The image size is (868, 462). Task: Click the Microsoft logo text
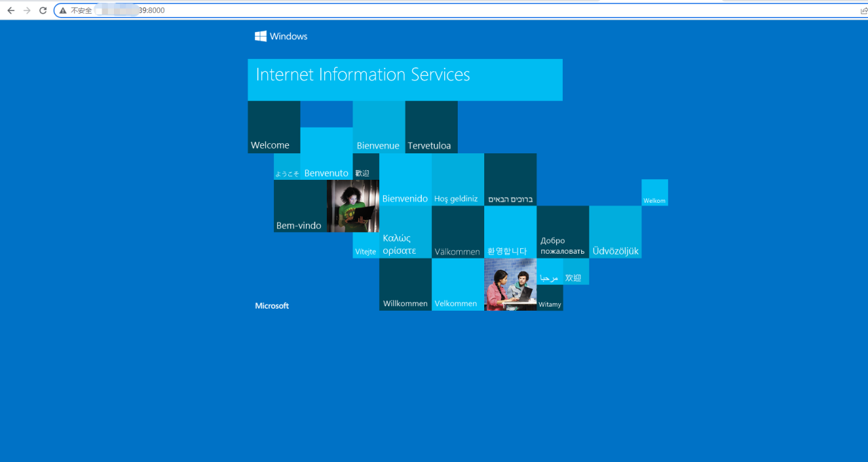click(x=272, y=306)
